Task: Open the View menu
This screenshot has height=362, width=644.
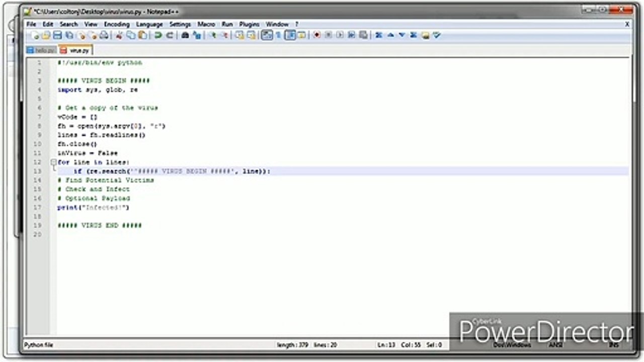Action: tap(91, 24)
